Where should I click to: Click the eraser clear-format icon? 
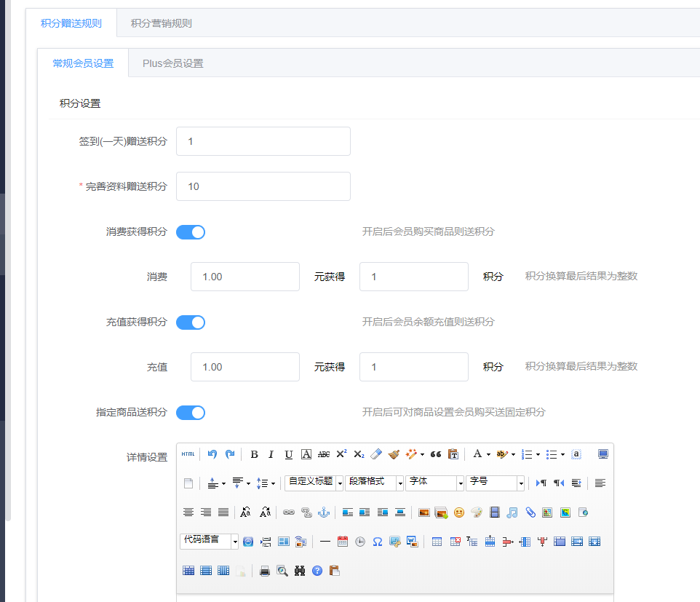coord(376,454)
